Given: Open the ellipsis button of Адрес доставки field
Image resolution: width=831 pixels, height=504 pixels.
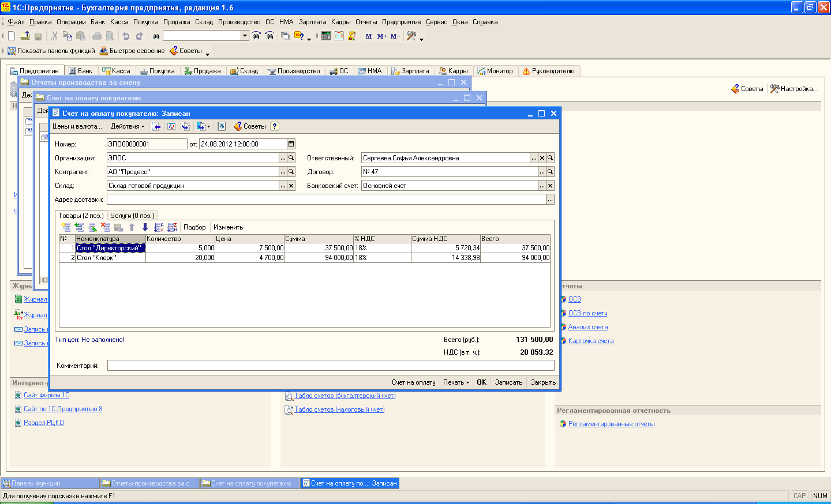Looking at the screenshot, I should 550,200.
